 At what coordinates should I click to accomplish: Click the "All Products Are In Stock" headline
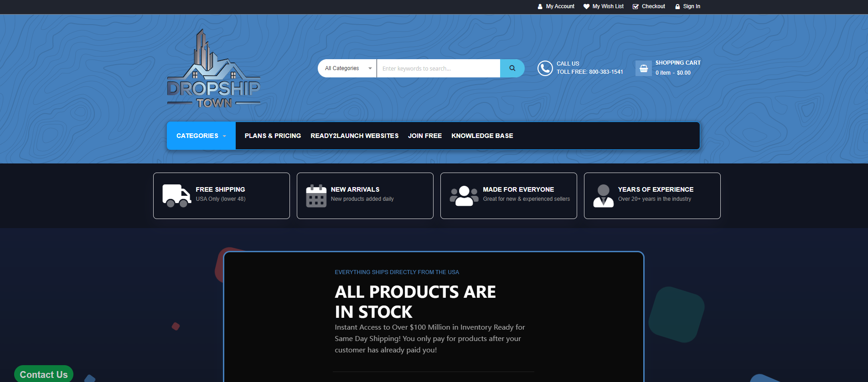[415, 301]
